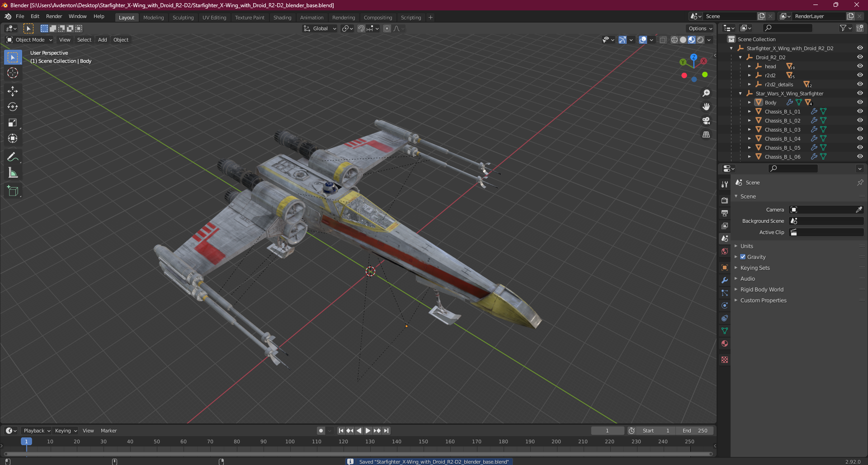The height and width of the screenshot is (465, 868).
Task: Click the outliner search field
Action: point(787,28)
